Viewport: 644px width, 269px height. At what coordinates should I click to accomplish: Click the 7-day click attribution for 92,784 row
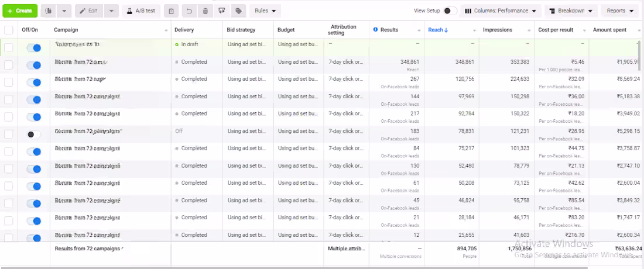click(x=346, y=113)
